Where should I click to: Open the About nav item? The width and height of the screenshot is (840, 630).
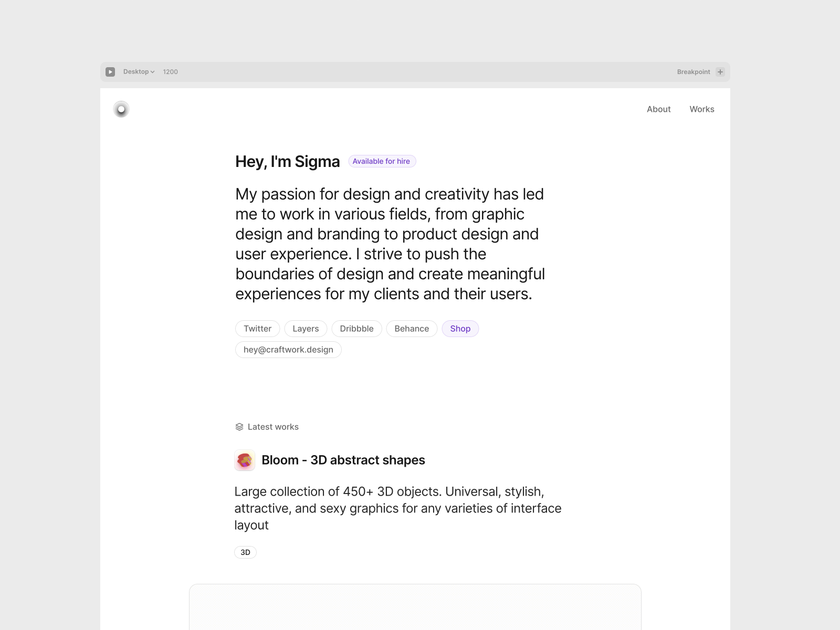tap(658, 109)
